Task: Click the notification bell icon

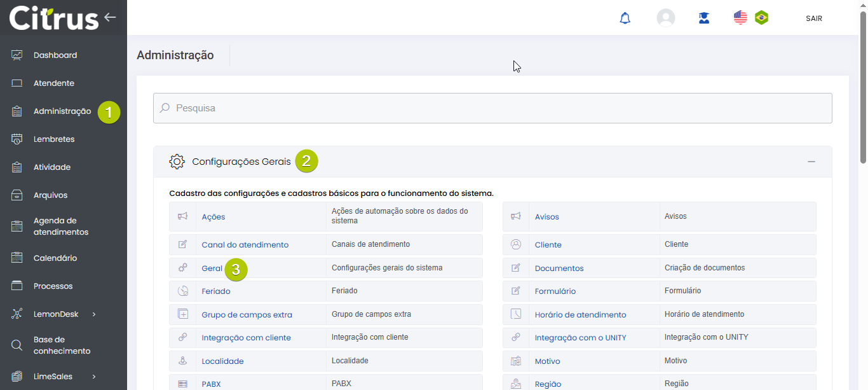Action: coord(625,18)
